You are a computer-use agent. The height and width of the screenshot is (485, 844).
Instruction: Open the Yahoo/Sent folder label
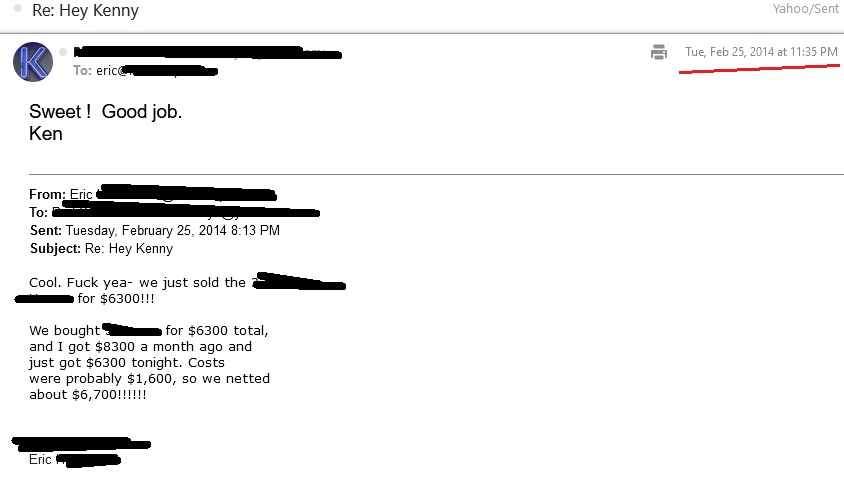pyautogui.click(x=804, y=10)
